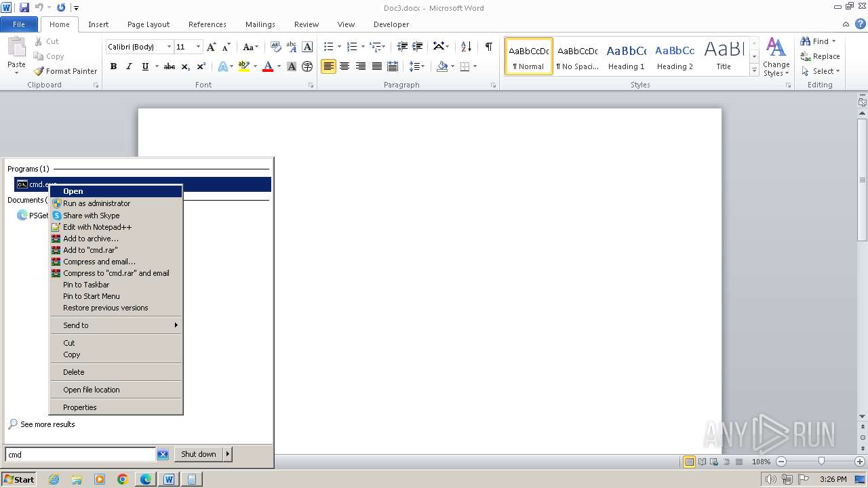Image resolution: width=868 pixels, height=488 pixels.
Task: Choose Properties in context menu
Action: coord(116,407)
